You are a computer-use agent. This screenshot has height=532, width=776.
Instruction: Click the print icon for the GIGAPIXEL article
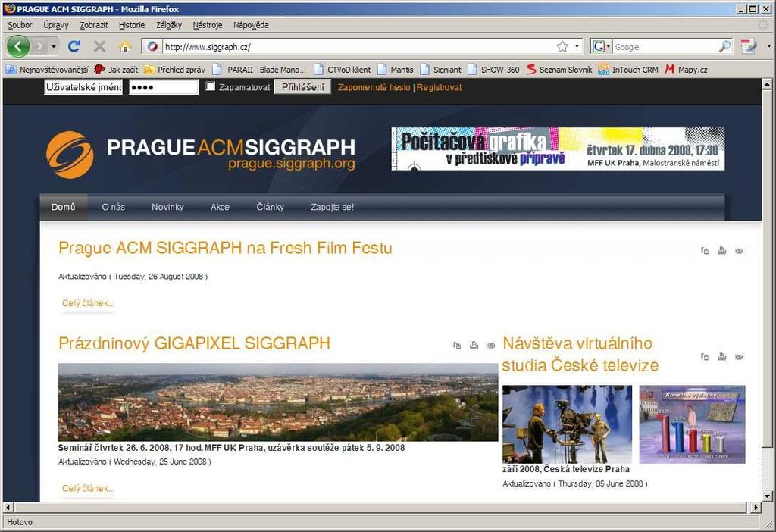pos(474,346)
